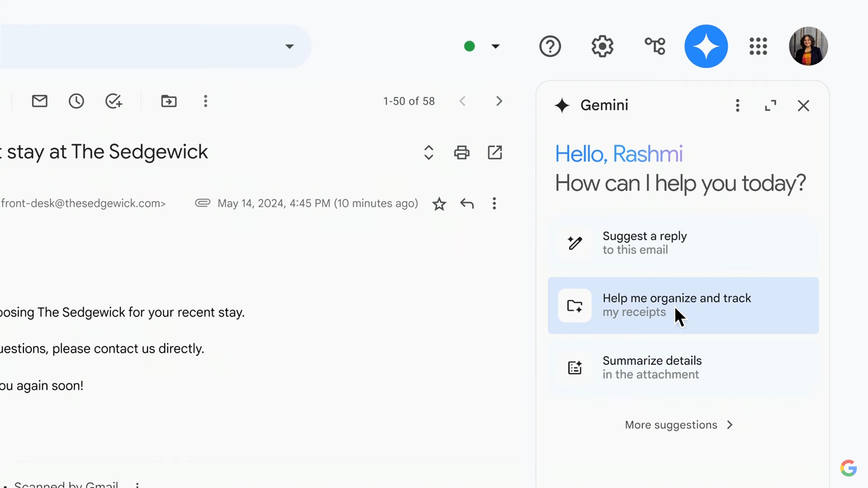Click the Gemini AI assistant icon
Viewport: 868px width, 488px height.
[x=707, y=46]
